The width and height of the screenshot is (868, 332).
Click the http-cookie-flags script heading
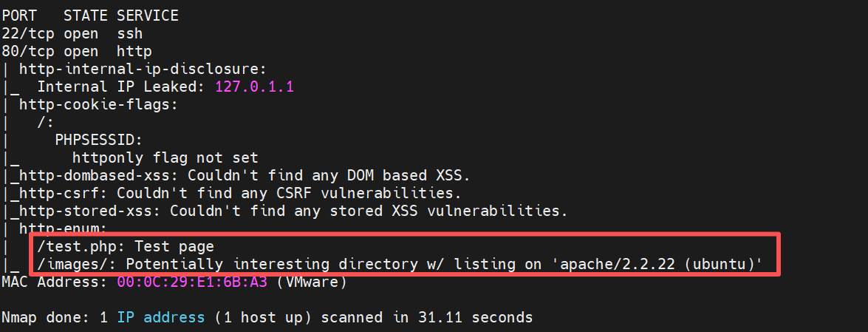tap(98, 104)
